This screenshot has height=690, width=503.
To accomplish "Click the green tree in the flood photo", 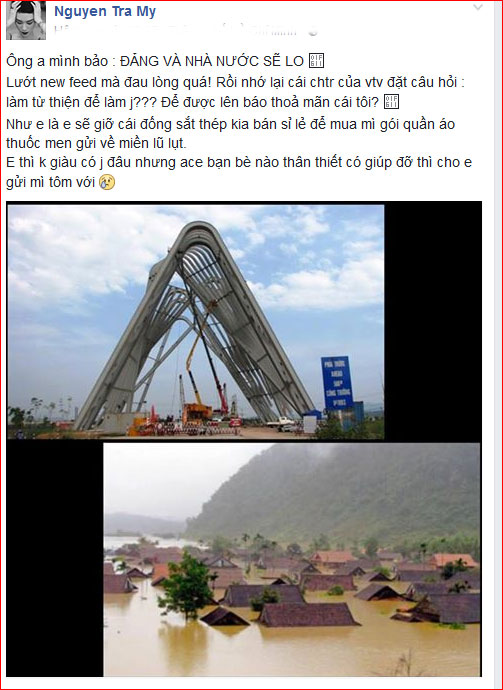I will [x=186, y=584].
